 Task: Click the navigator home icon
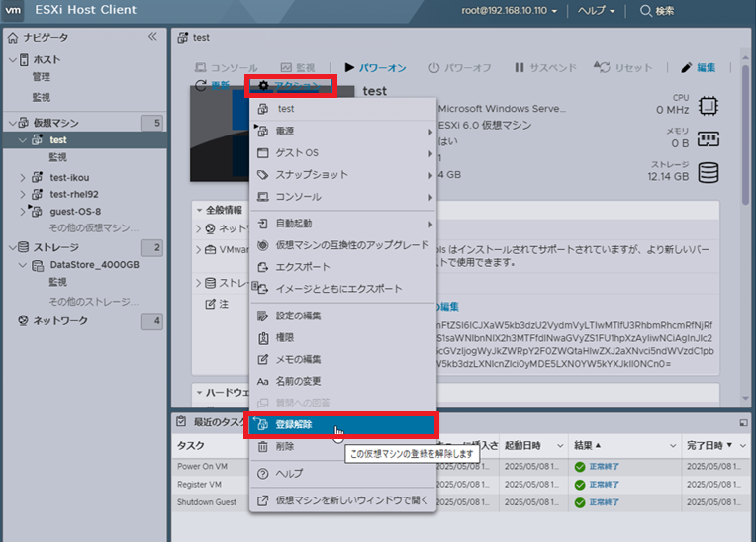pos(13,38)
